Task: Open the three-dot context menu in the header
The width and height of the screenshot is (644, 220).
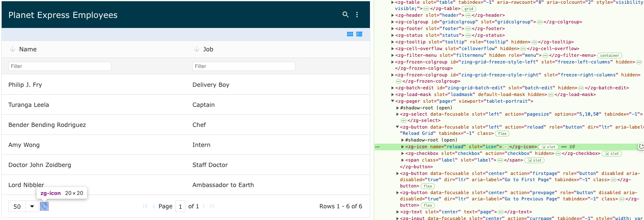Action: (x=357, y=15)
